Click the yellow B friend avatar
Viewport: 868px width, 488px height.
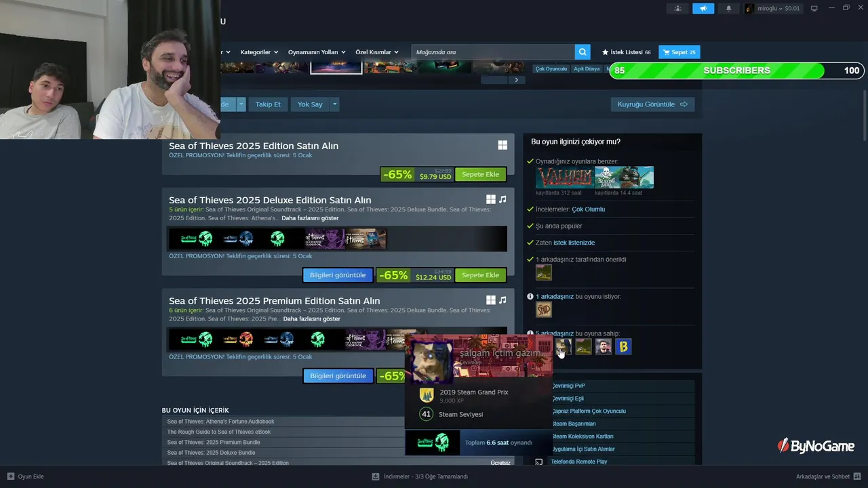623,347
